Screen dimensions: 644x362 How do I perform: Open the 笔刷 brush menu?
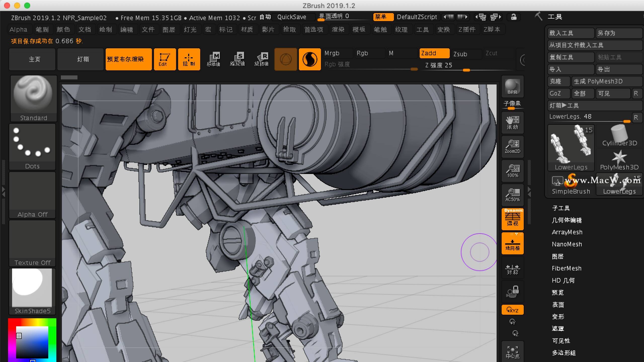coord(42,30)
